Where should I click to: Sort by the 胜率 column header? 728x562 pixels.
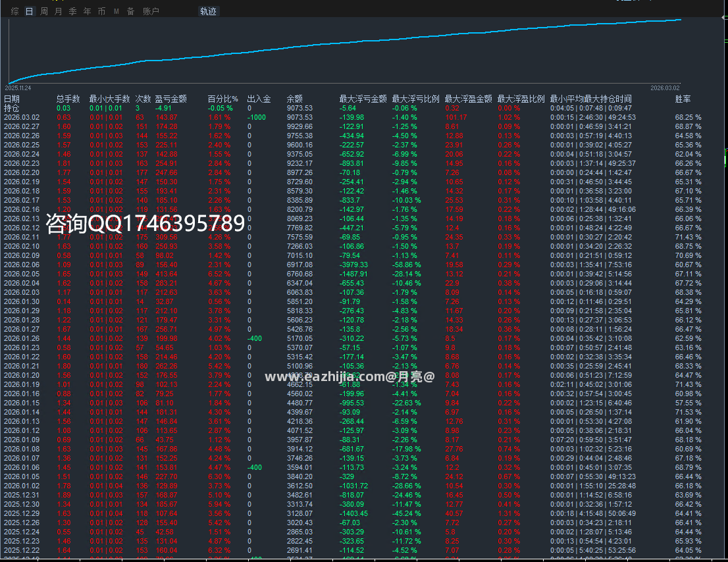(683, 99)
